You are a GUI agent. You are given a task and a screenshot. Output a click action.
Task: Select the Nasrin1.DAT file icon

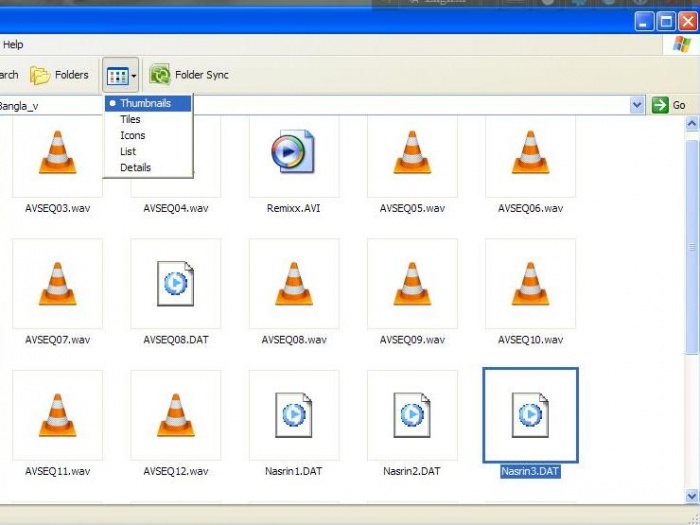coord(293,415)
